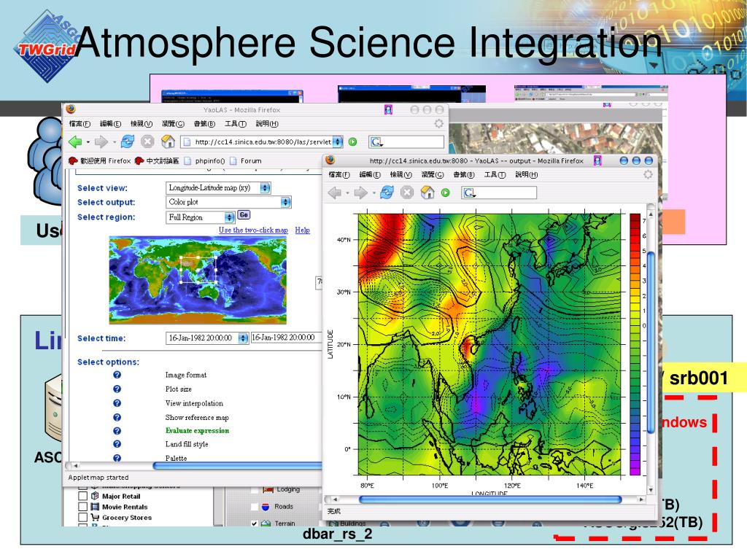Select the 'Evaluate expression' option text

point(197,430)
